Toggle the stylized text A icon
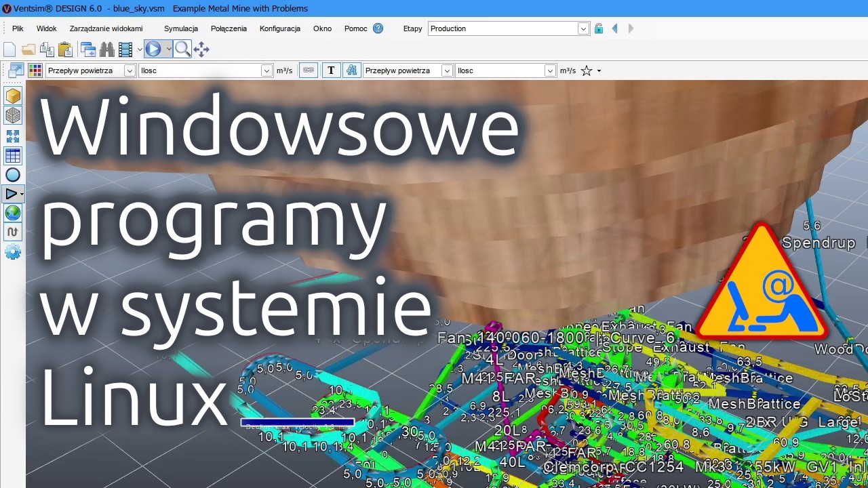Viewport: 868px width, 488px height. tap(351, 70)
